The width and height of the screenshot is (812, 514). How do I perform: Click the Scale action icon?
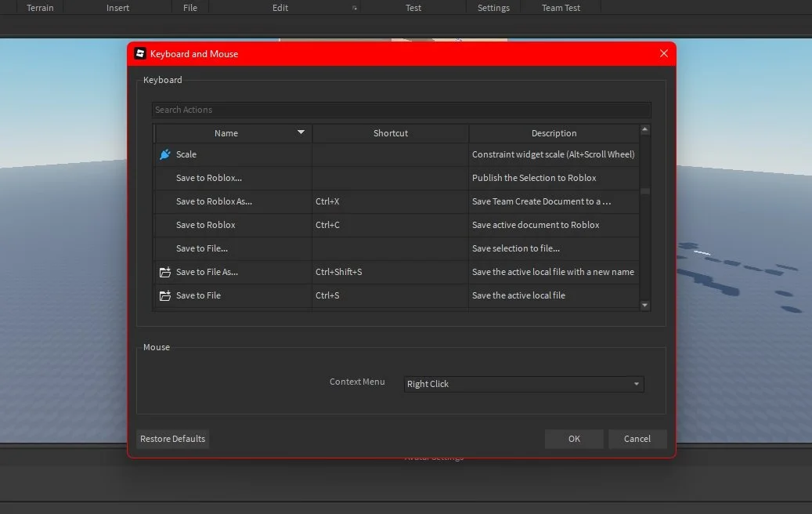(x=165, y=154)
